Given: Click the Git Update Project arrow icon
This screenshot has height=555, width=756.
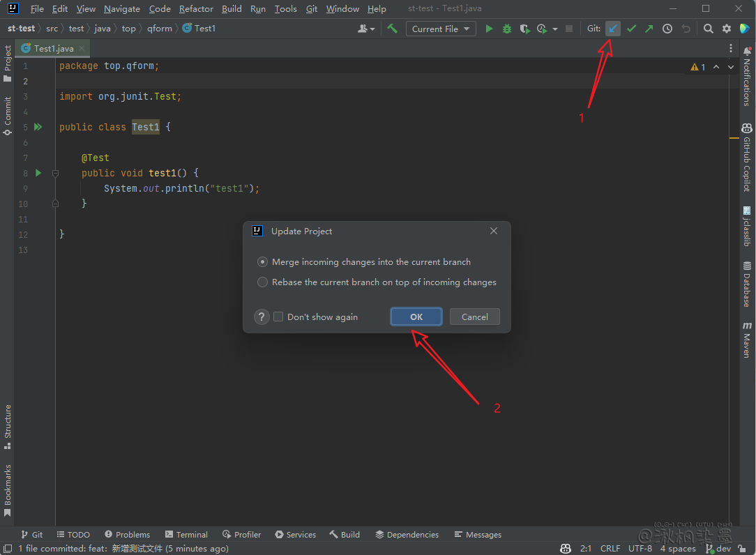Looking at the screenshot, I should 612,29.
